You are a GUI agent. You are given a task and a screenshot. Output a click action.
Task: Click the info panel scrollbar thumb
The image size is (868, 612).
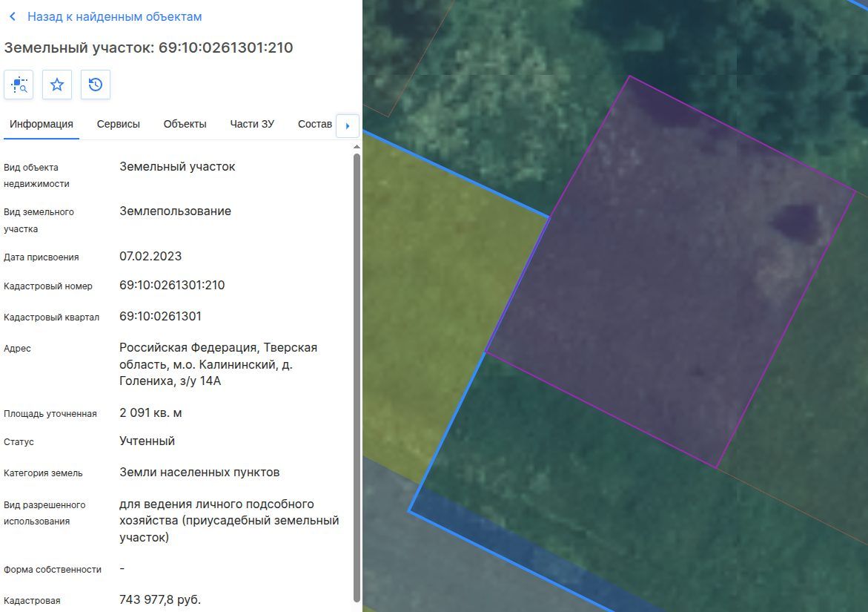coord(357,378)
